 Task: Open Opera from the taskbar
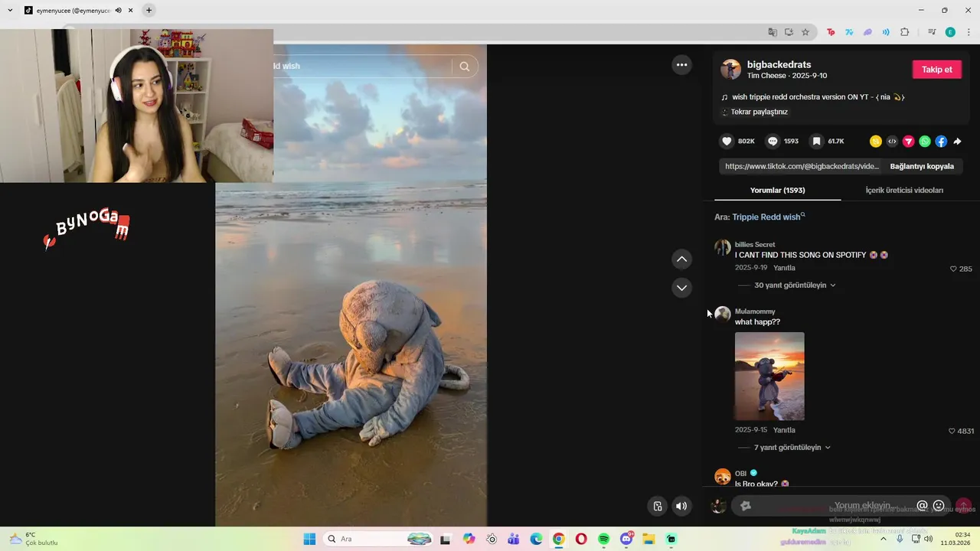tap(581, 539)
